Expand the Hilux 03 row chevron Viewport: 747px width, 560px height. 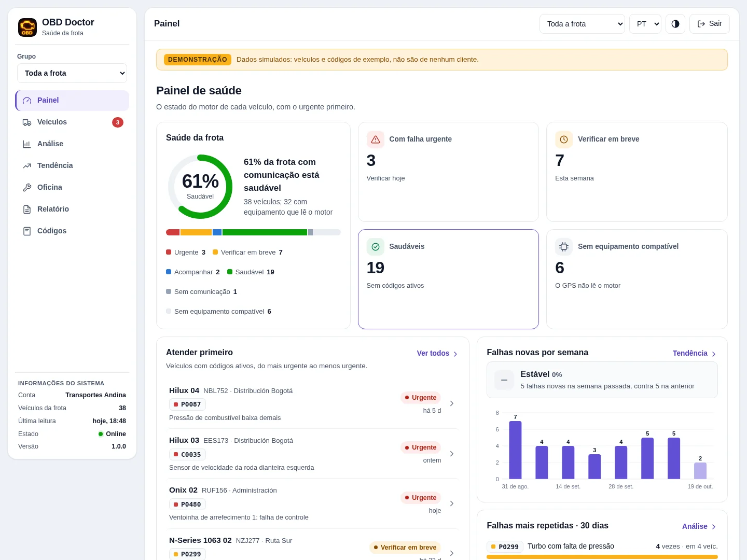click(x=452, y=454)
